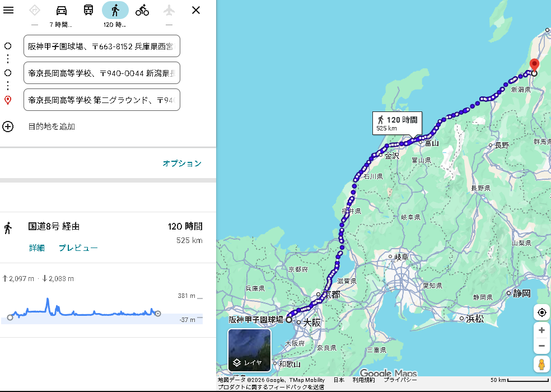The width and height of the screenshot is (551, 392).
Task: Select the cycling travel mode
Action: (x=142, y=10)
